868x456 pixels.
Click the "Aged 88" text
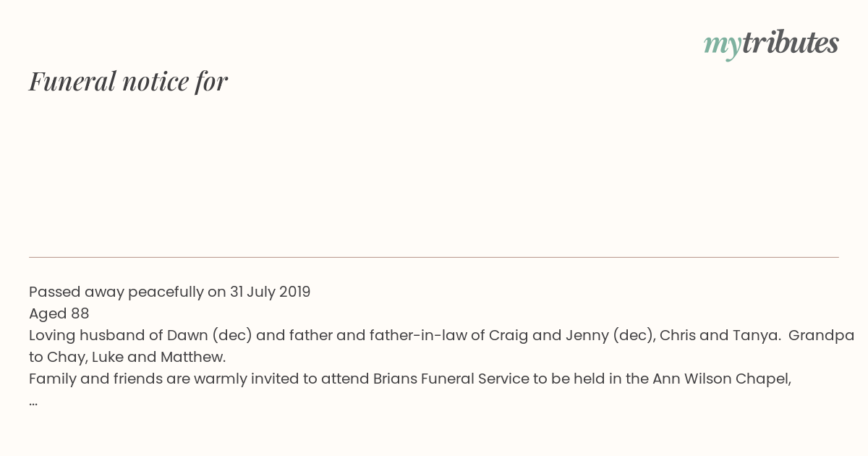click(59, 313)
